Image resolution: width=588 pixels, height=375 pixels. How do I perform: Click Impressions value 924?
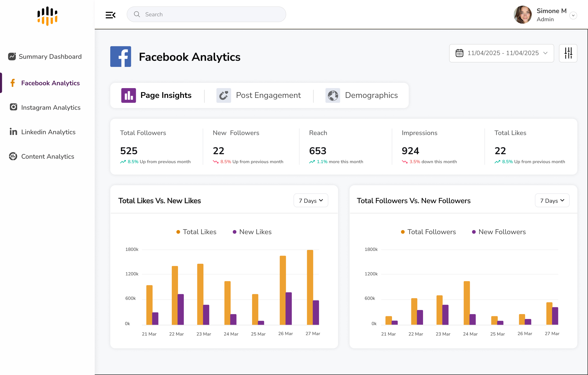[411, 151]
